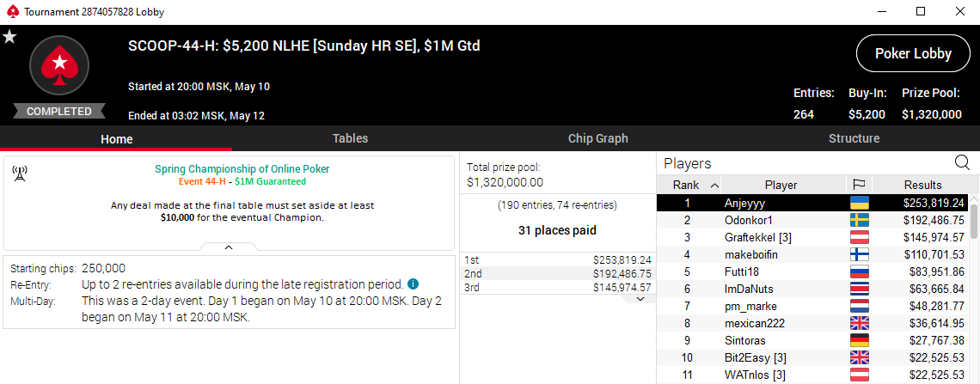980x384 pixels.
Task: Open the Chip Graph tab
Action: coord(597,138)
